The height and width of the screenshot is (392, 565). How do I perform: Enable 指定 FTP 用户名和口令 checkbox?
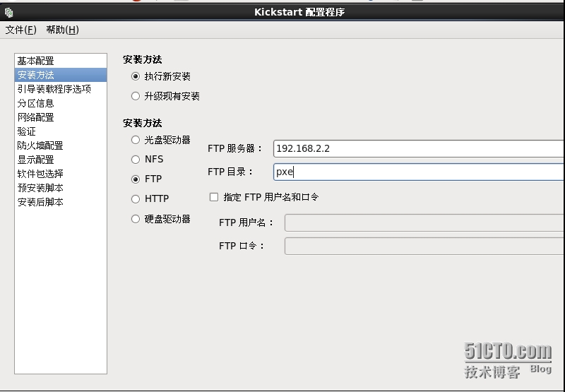point(214,197)
